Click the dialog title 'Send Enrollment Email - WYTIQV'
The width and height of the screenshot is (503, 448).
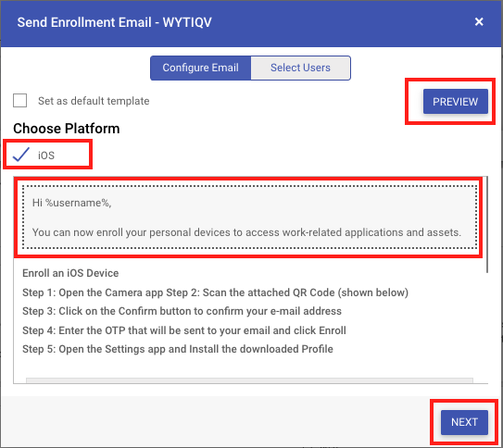(115, 22)
